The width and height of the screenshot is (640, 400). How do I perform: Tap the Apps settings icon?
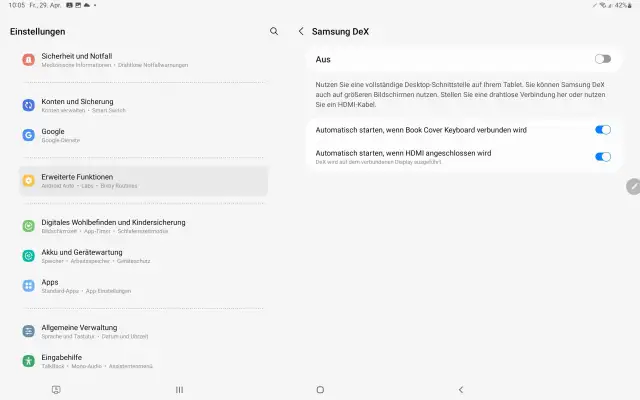28,286
